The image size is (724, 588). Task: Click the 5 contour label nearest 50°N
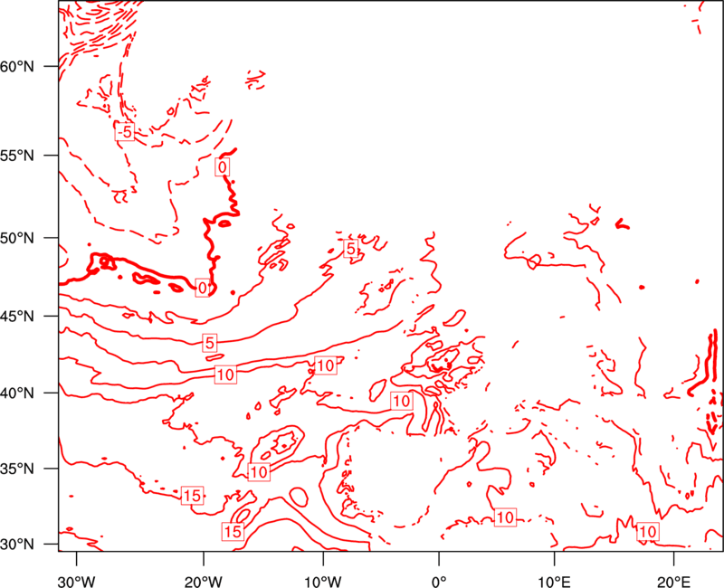tap(351, 250)
